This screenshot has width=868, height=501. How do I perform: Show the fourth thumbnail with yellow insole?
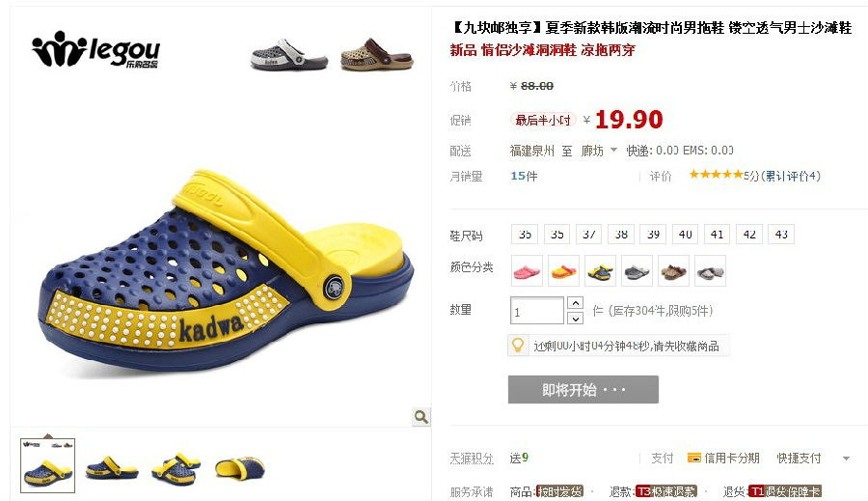point(240,467)
